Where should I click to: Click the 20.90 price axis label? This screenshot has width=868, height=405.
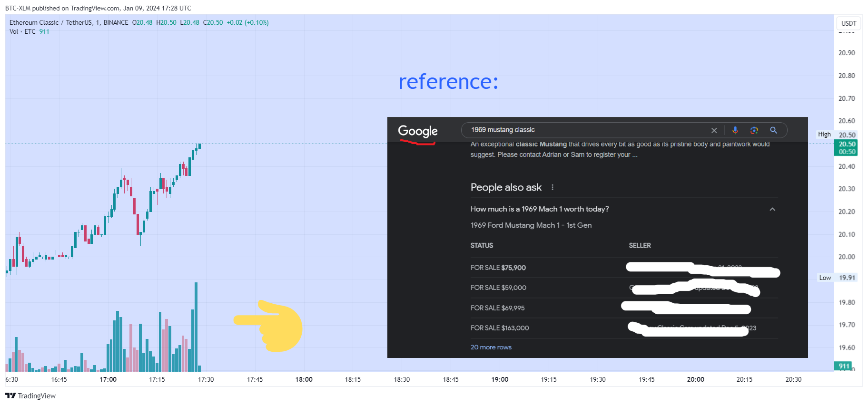[x=847, y=53]
